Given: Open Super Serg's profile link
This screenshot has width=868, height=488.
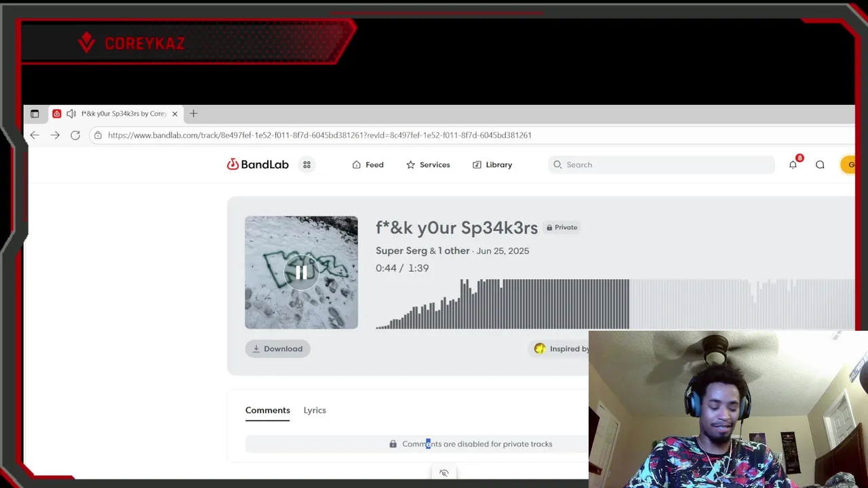Looking at the screenshot, I should pyautogui.click(x=401, y=251).
